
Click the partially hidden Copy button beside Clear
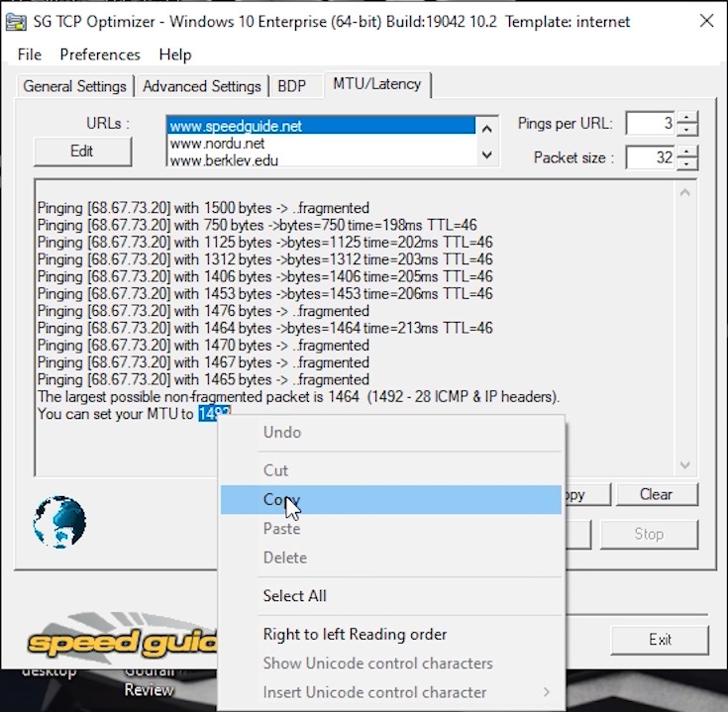coord(587,495)
